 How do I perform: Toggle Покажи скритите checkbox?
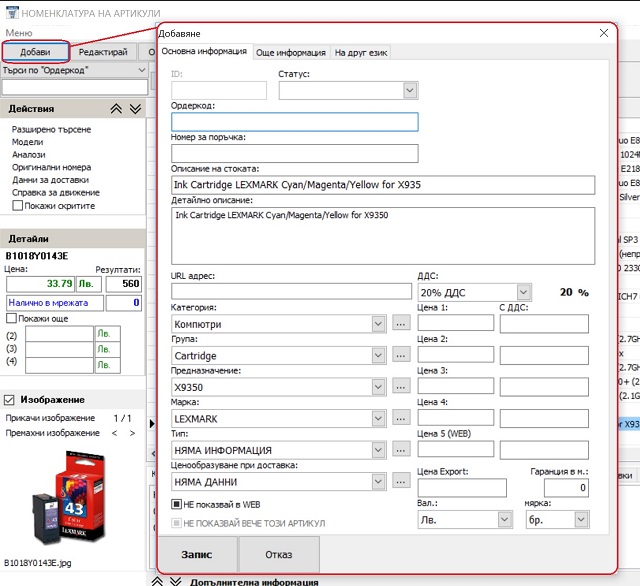tap(18, 205)
